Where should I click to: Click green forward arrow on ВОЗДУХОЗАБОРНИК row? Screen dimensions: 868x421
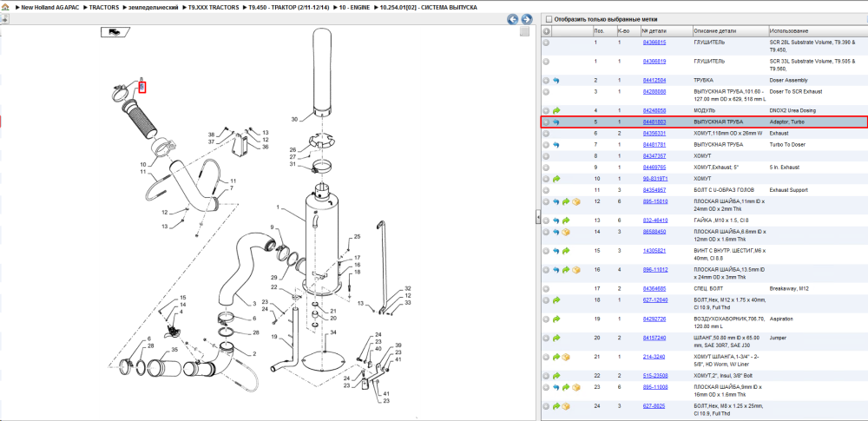556,319
